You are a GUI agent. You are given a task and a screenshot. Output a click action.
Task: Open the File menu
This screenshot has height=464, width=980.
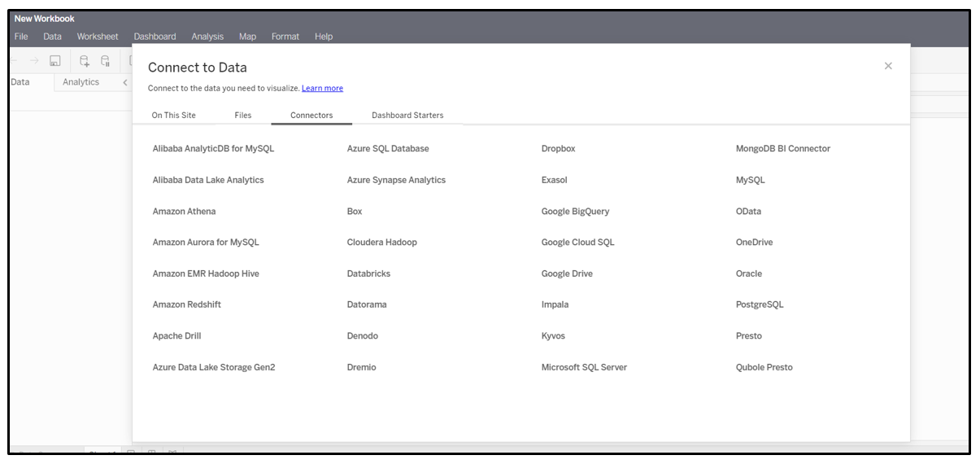(x=21, y=37)
